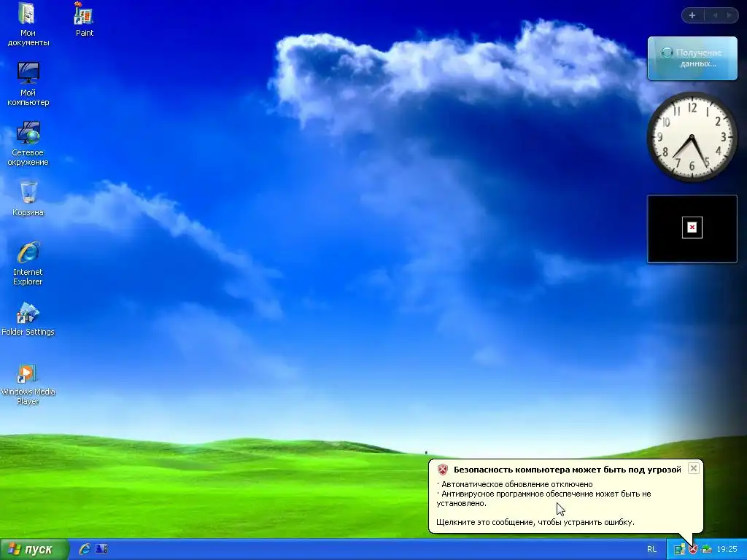Open the RL language indicator

pyautogui.click(x=651, y=550)
